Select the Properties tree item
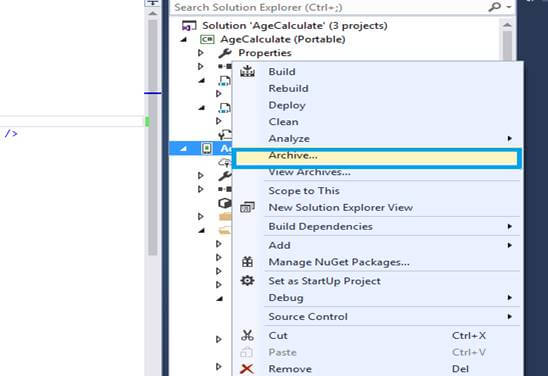This screenshot has width=548, height=376. click(265, 53)
